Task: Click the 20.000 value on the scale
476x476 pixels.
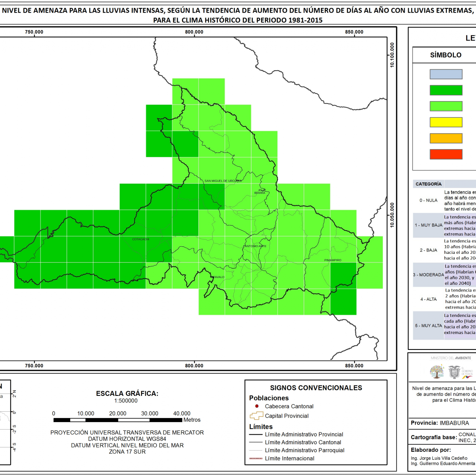Action: 118,413
